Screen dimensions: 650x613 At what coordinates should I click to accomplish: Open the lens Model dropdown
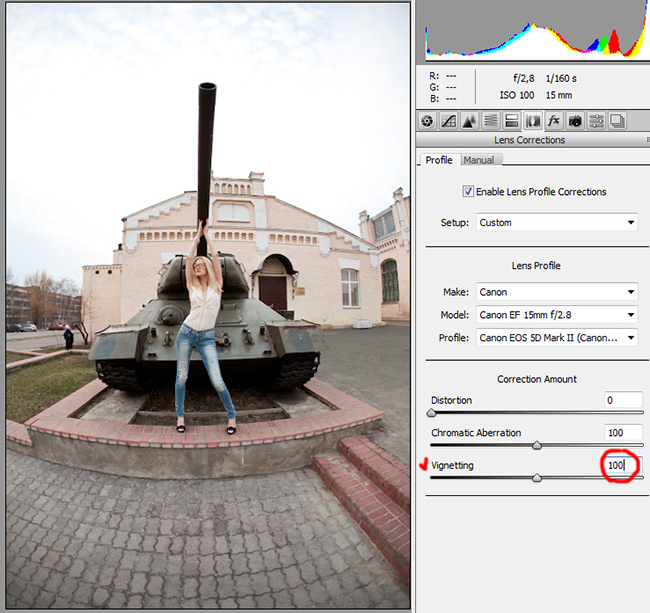click(x=557, y=315)
